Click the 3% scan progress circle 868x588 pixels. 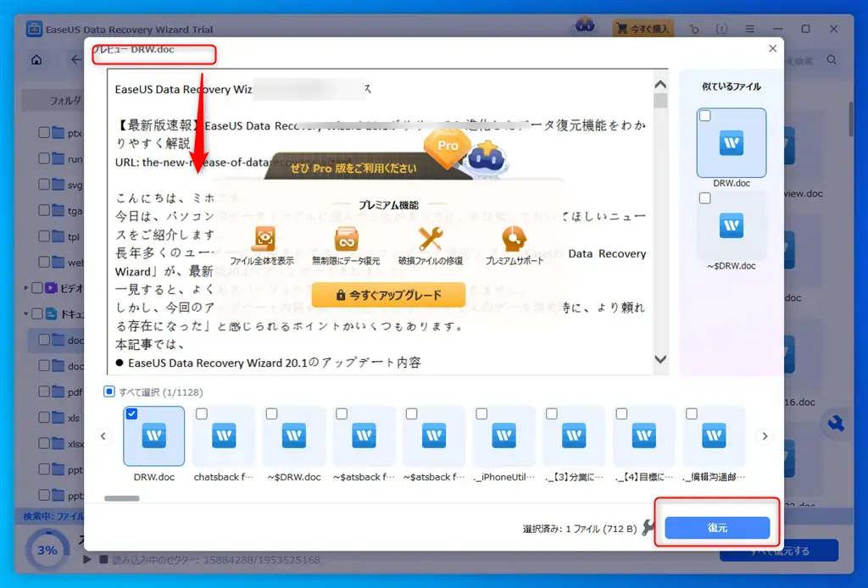[x=48, y=550]
